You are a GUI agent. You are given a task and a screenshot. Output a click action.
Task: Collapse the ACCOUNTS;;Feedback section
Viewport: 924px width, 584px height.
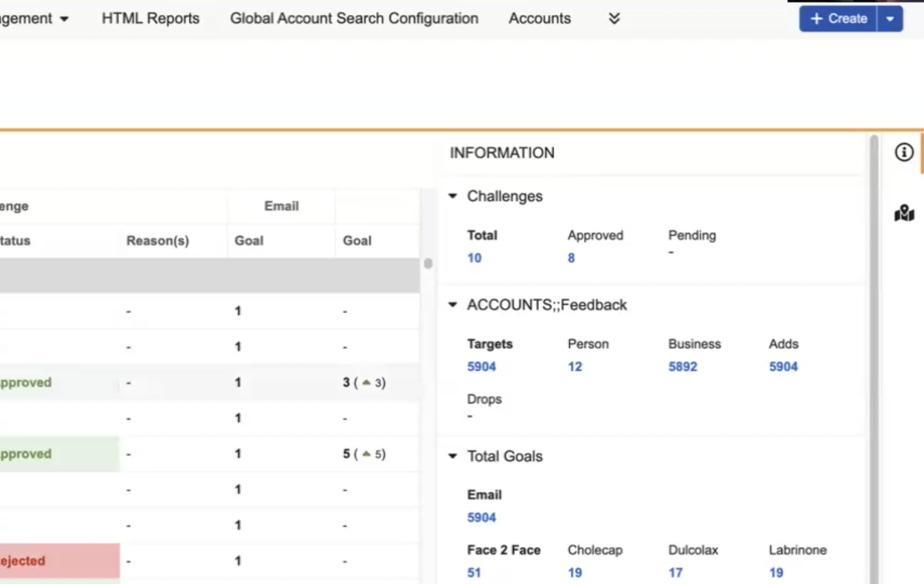coord(453,305)
